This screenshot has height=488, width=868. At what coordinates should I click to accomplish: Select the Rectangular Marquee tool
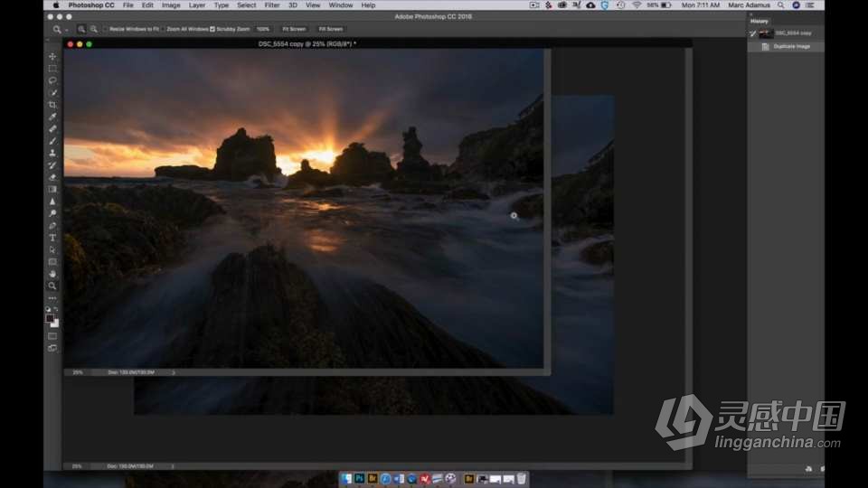pos(52,69)
